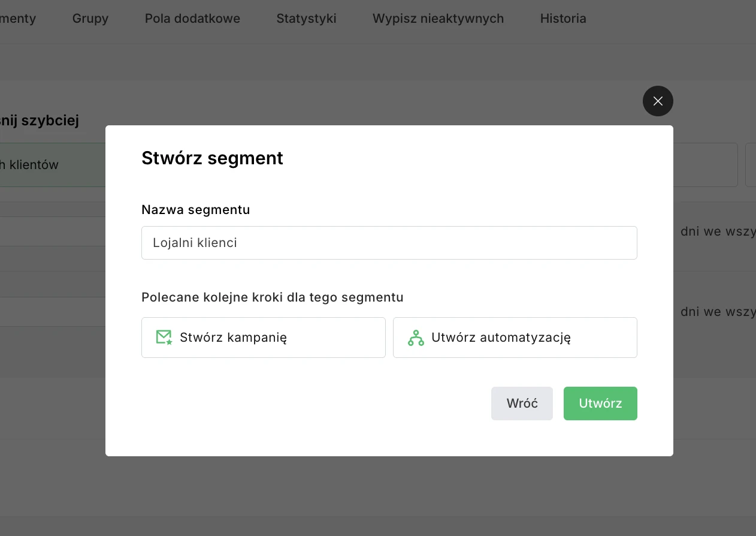Close the dialog using the circular X icon
The width and height of the screenshot is (756, 536).
point(657,101)
